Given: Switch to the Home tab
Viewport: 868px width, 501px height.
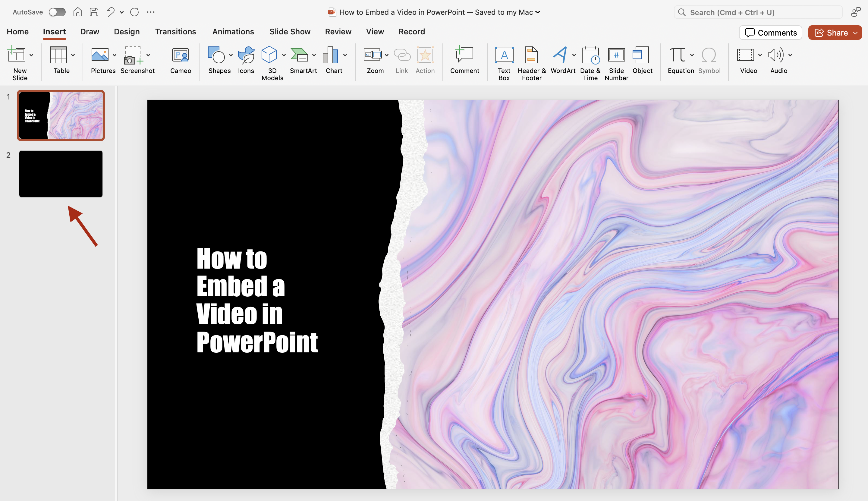Looking at the screenshot, I should click(x=17, y=31).
